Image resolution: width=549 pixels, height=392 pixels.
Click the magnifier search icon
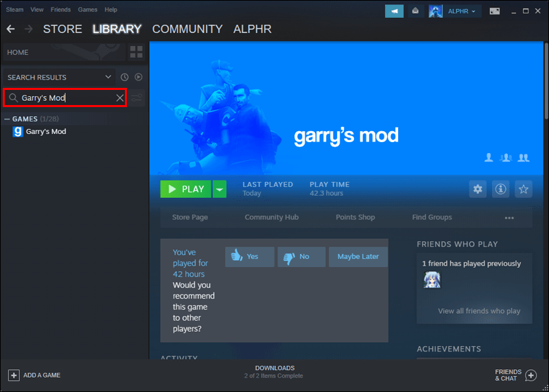(13, 97)
